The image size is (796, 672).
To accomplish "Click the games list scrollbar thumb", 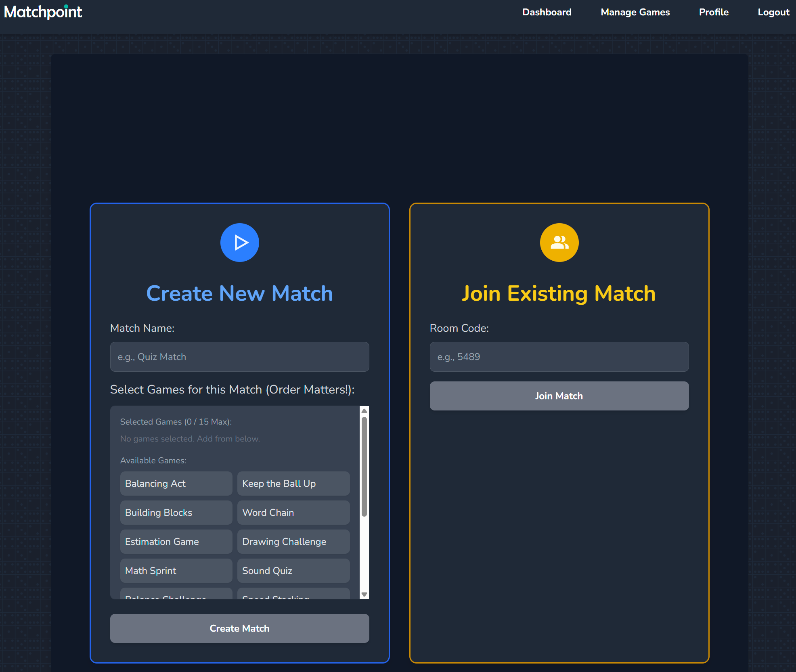I will click(x=364, y=466).
